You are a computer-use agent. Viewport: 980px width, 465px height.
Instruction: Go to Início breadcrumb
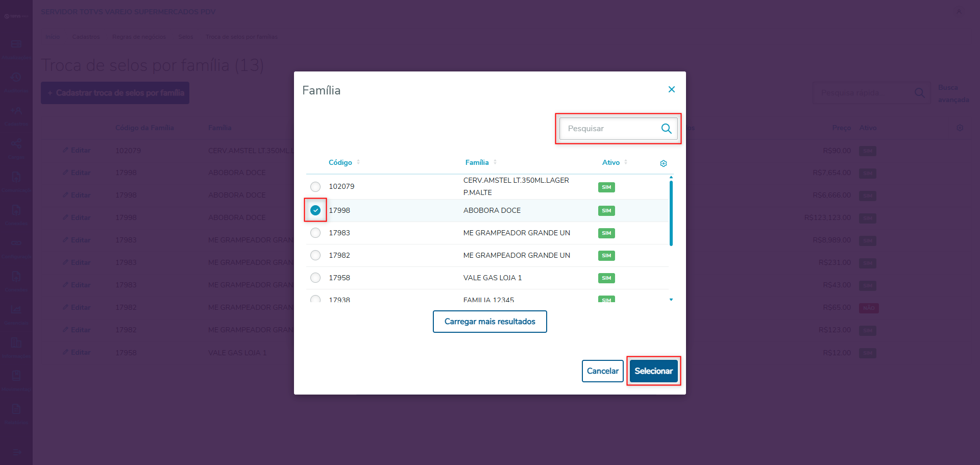[x=52, y=37]
